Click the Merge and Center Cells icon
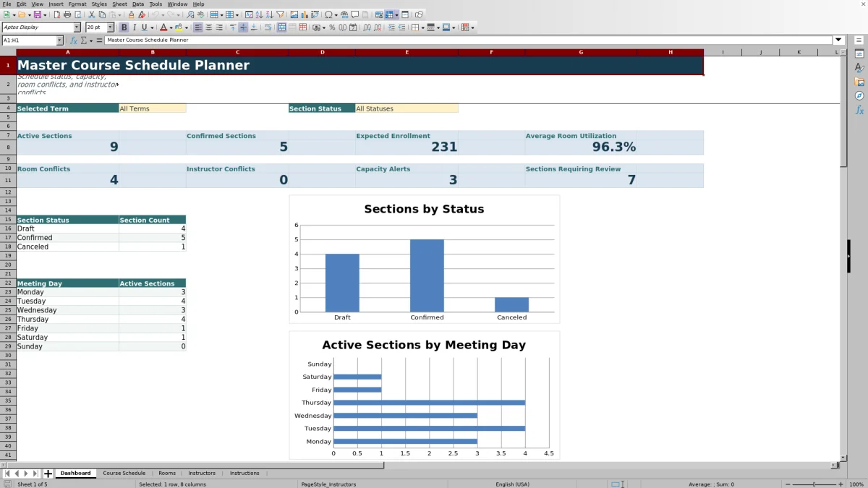868x488 pixels. tap(281, 27)
